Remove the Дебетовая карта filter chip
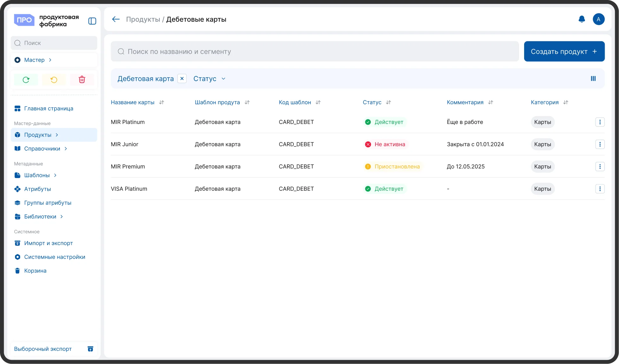The image size is (619, 364). click(x=182, y=79)
